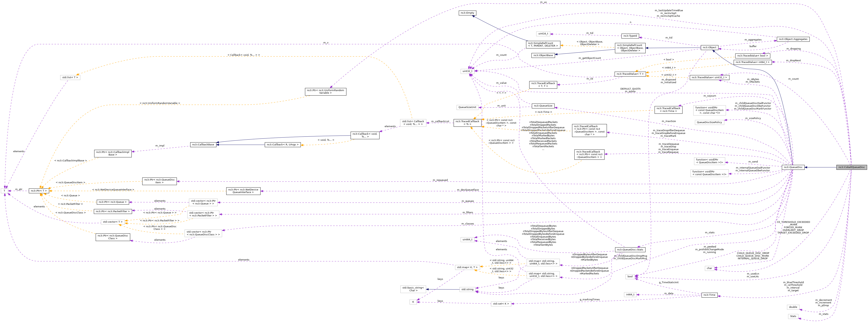
Task: Select the std::basic_string< Char > node
Action: tap(413, 289)
